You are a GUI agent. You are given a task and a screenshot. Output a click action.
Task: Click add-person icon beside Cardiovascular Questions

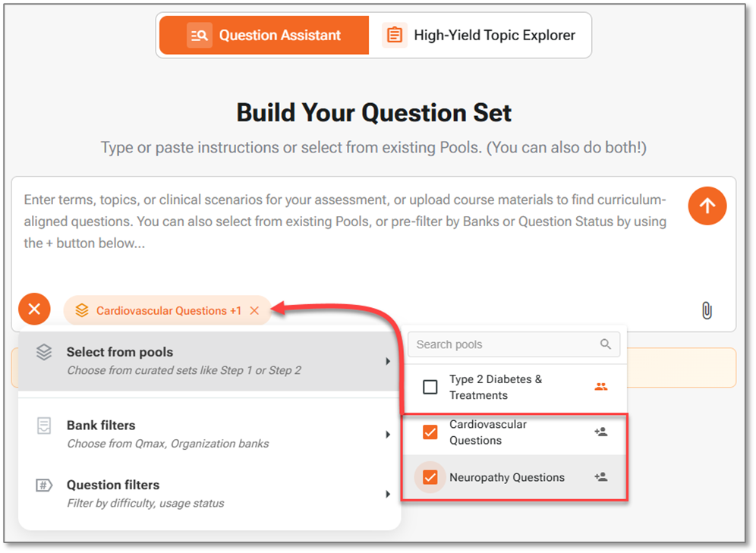[601, 432]
